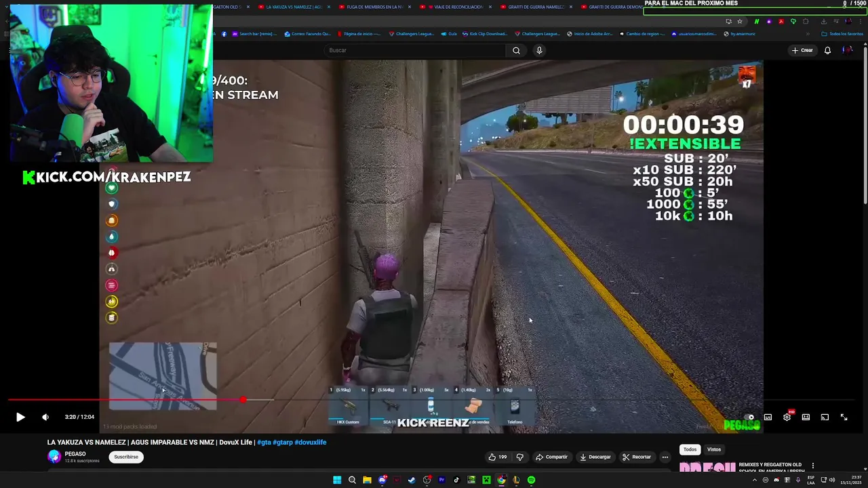The image size is (868, 488).
Task: Open the Cambio de region bookmark
Action: (x=642, y=34)
